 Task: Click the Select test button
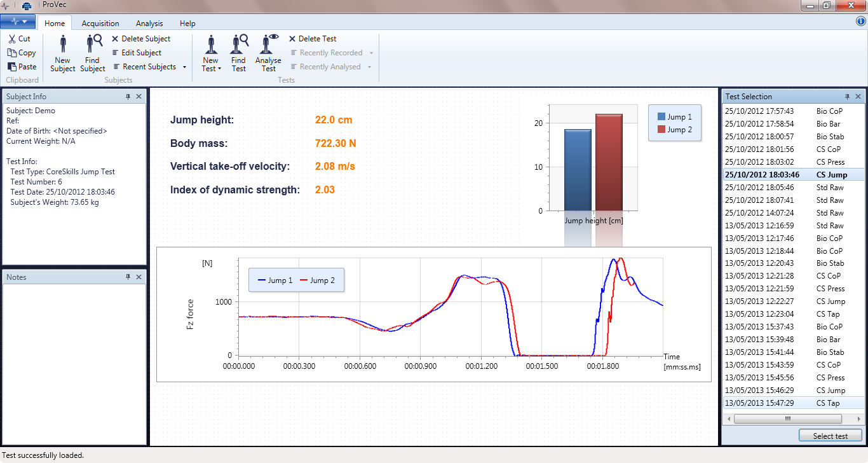(x=831, y=436)
